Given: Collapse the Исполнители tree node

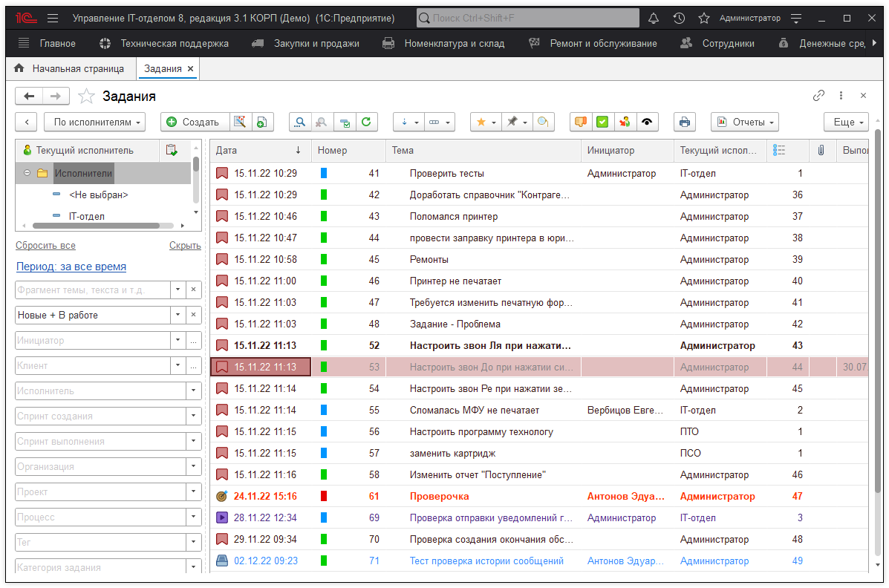Looking at the screenshot, I should click(27, 173).
